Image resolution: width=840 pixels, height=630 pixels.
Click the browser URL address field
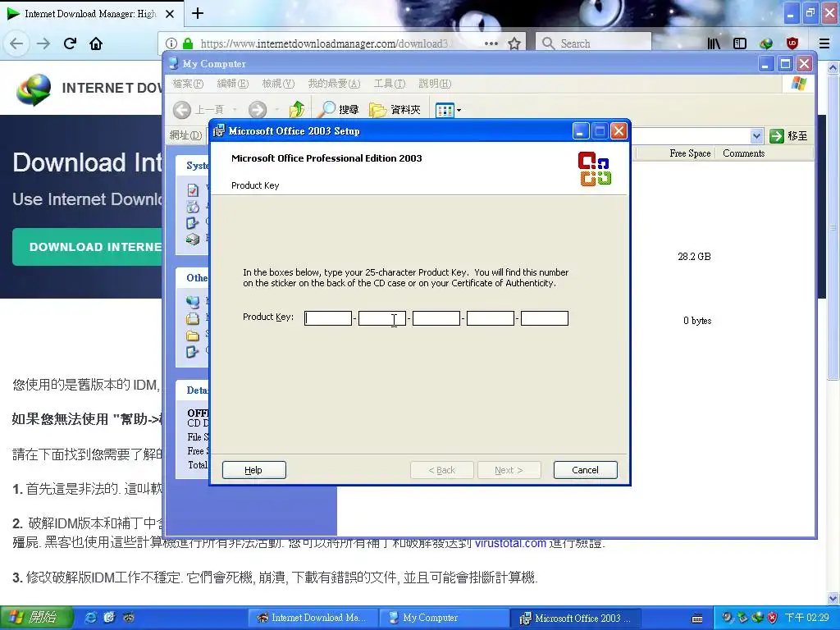coord(323,43)
